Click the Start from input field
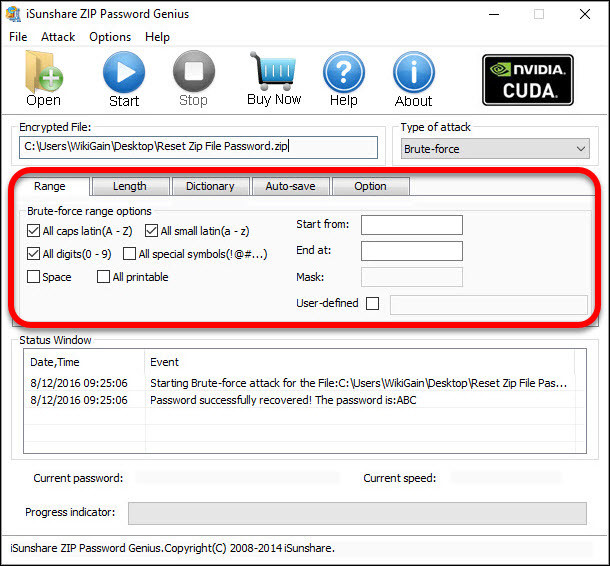The height and width of the screenshot is (566, 610). tap(412, 225)
